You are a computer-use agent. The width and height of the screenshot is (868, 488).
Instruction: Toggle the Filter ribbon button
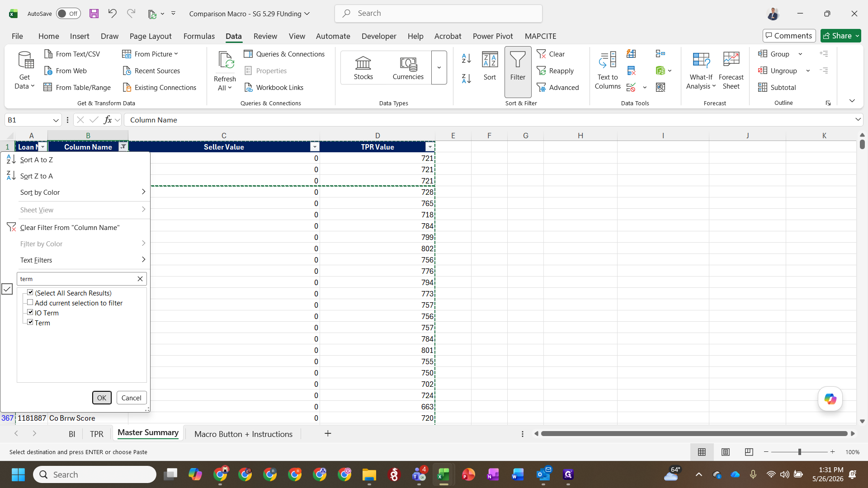tap(518, 71)
